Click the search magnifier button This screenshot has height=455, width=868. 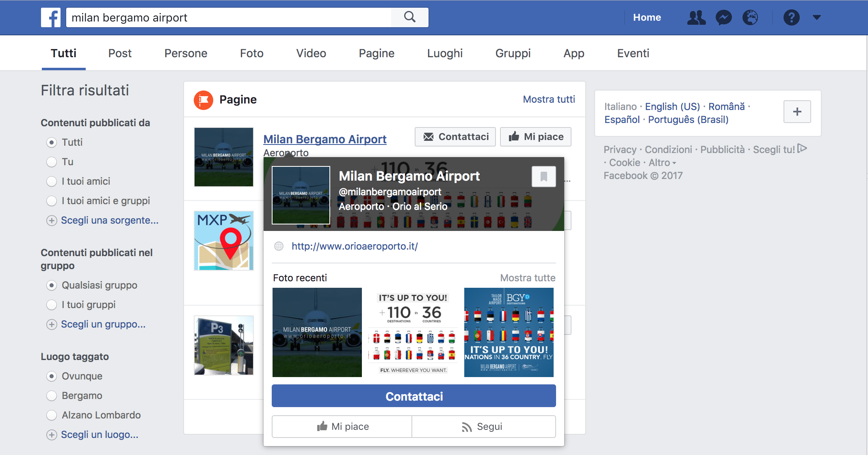pos(410,17)
